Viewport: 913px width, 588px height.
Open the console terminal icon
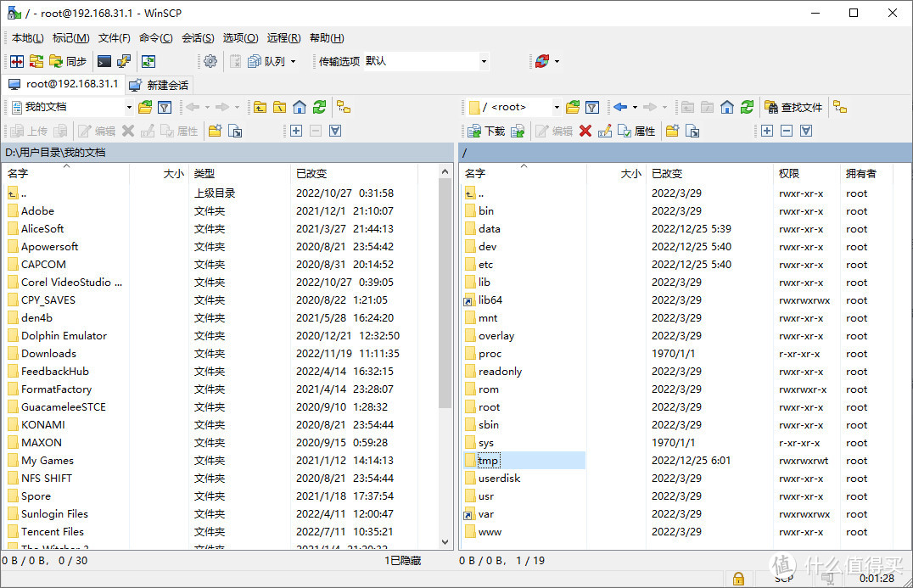click(x=104, y=61)
